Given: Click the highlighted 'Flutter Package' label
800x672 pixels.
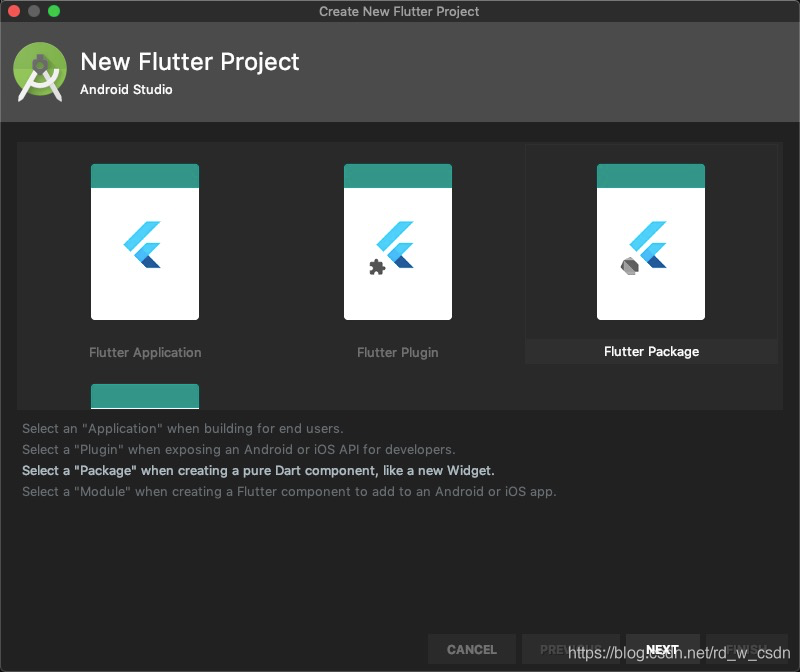Looking at the screenshot, I should 650,351.
